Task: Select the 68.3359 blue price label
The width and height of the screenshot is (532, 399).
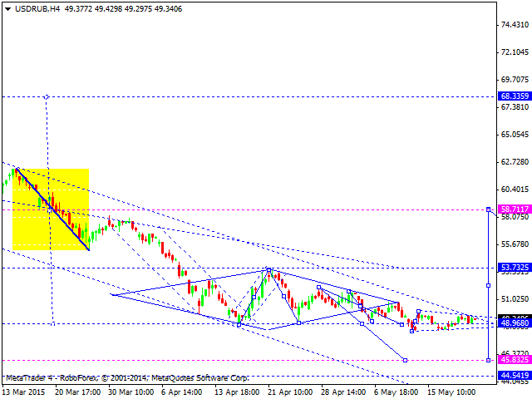Action: click(x=515, y=96)
